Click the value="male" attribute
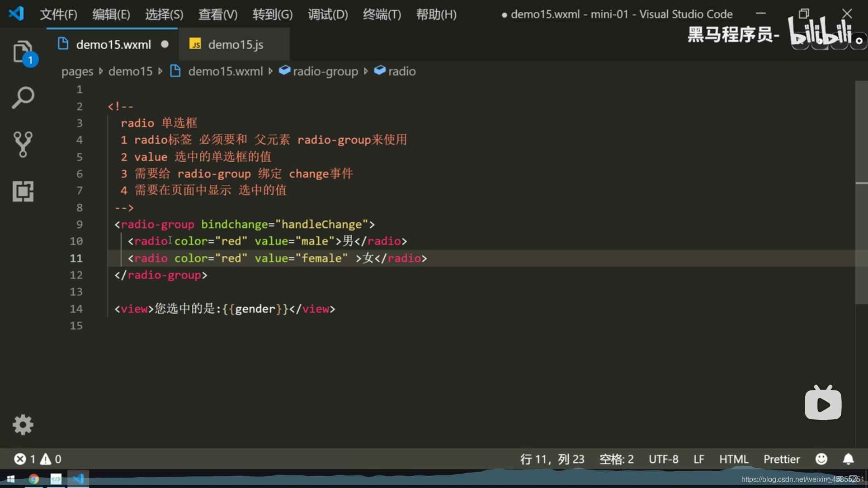This screenshot has width=868, height=488. pos(295,241)
